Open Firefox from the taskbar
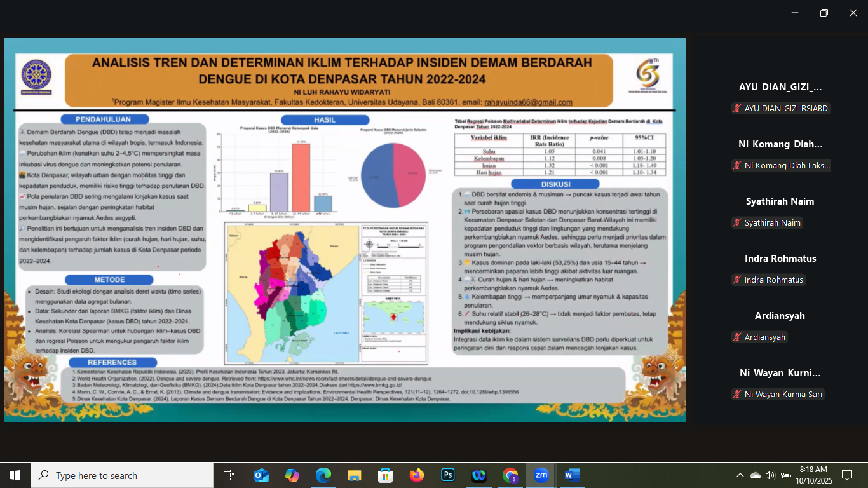 point(417,475)
